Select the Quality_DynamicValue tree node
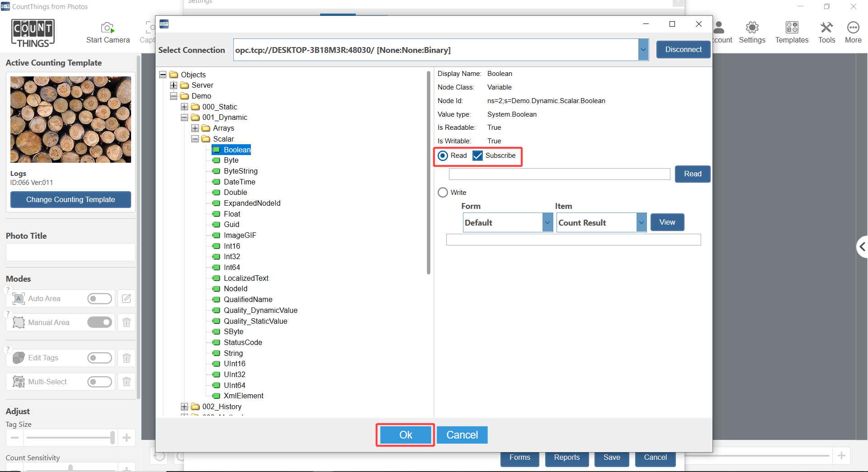 coord(260,310)
